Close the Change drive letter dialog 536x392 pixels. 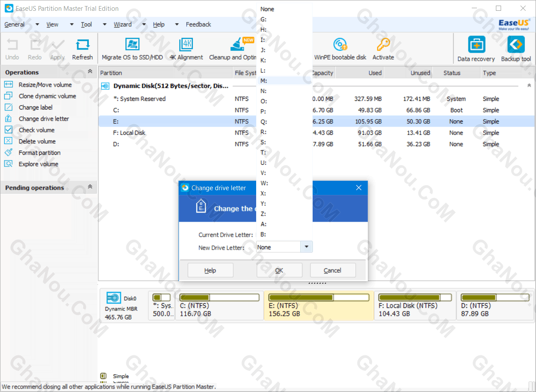tap(358, 188)
